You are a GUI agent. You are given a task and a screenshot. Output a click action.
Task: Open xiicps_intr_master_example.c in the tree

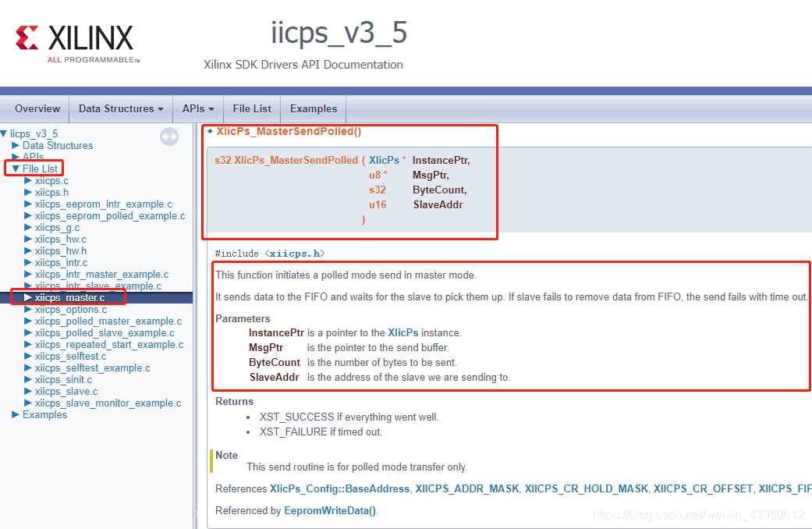[101, 274]
